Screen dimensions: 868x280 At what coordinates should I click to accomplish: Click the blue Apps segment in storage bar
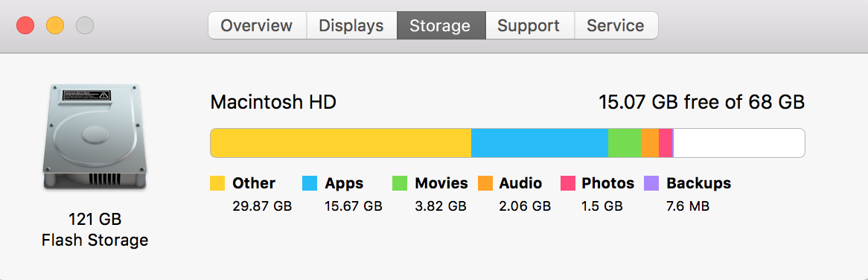point(540,143)
